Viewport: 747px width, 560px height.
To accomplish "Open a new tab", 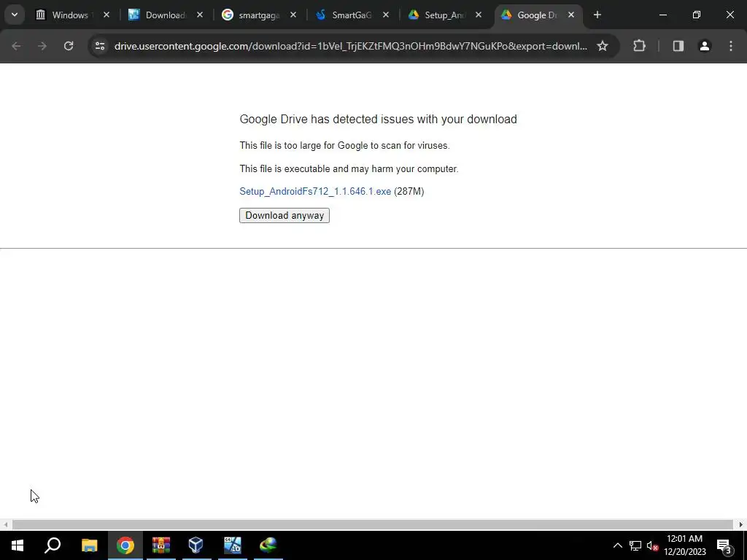I will (597, 15).
